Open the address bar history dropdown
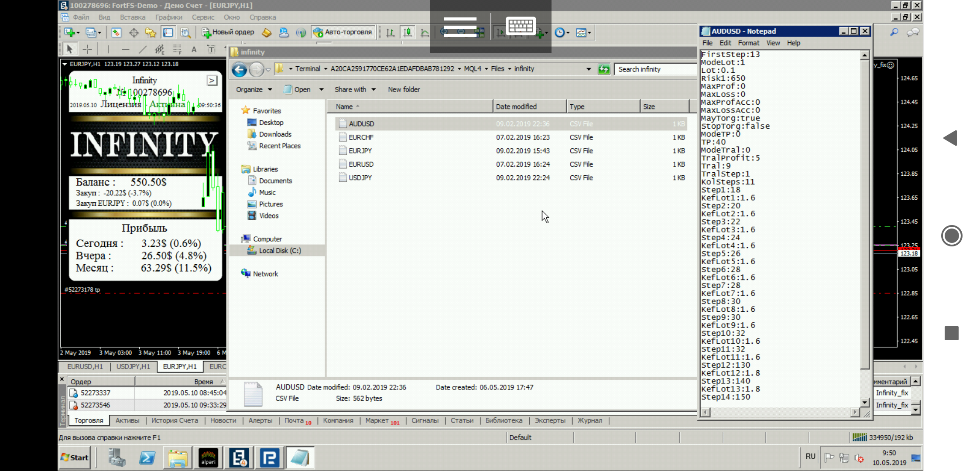 (x=589, y=69)
